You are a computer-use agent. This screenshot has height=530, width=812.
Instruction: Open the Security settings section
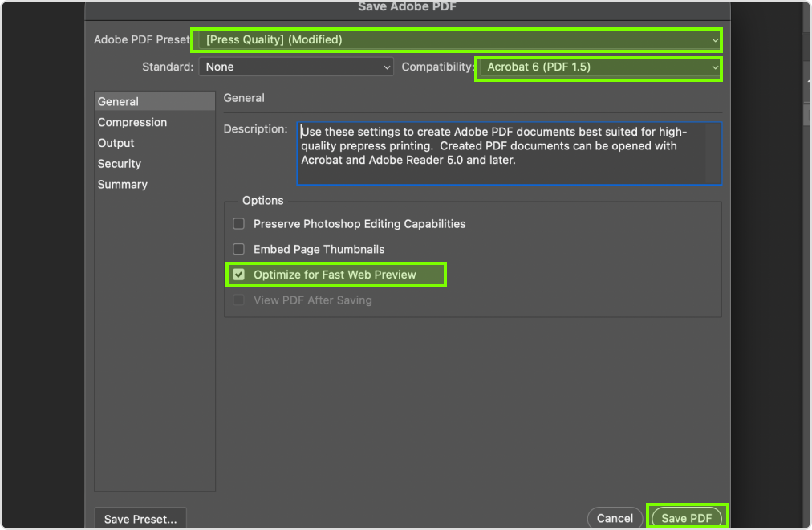(x=120, y=164)
